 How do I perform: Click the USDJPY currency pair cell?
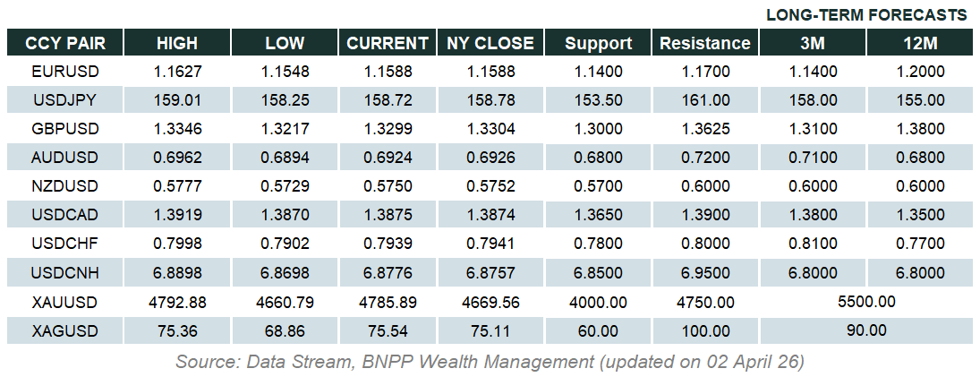pos(64,100)
